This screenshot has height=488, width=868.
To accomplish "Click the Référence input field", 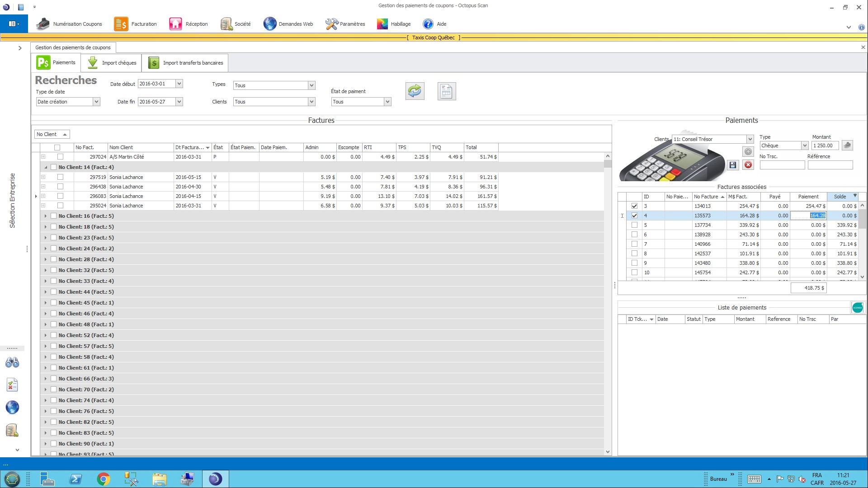I will coord(830,165).
